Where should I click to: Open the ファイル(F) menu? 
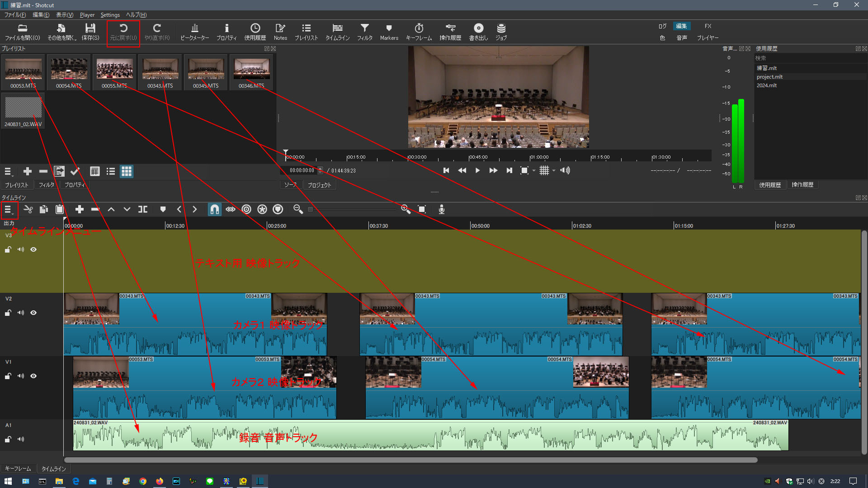[15, 15]
